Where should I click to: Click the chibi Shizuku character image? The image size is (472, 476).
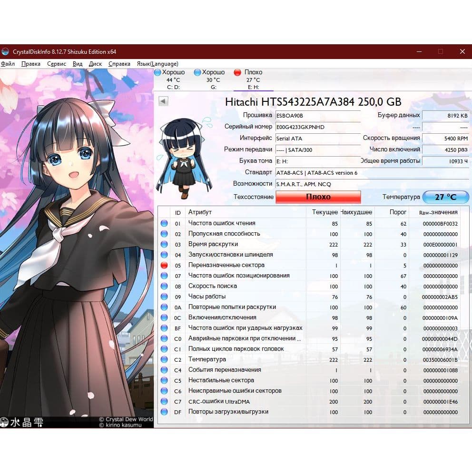click(184, 158)
